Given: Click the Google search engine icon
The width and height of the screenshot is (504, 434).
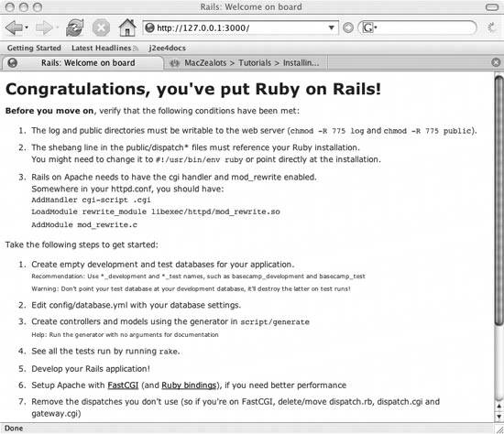Looking at the screenshot, I should coord(367,27).
